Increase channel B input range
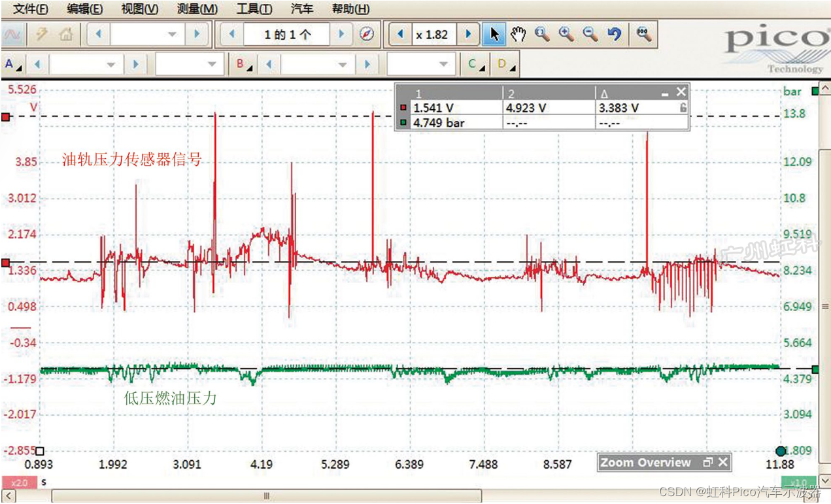The image size is (831, 504). pos(367,64)
